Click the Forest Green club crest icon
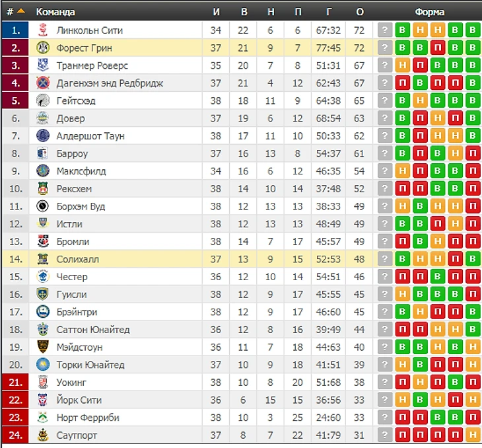This screenshot has height=448, width=482. [43, 48]
